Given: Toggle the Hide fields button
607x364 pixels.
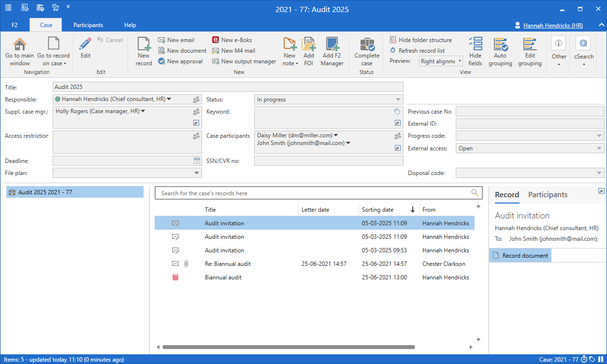Looking at the screenshot, I should click(x=475, y=45).
